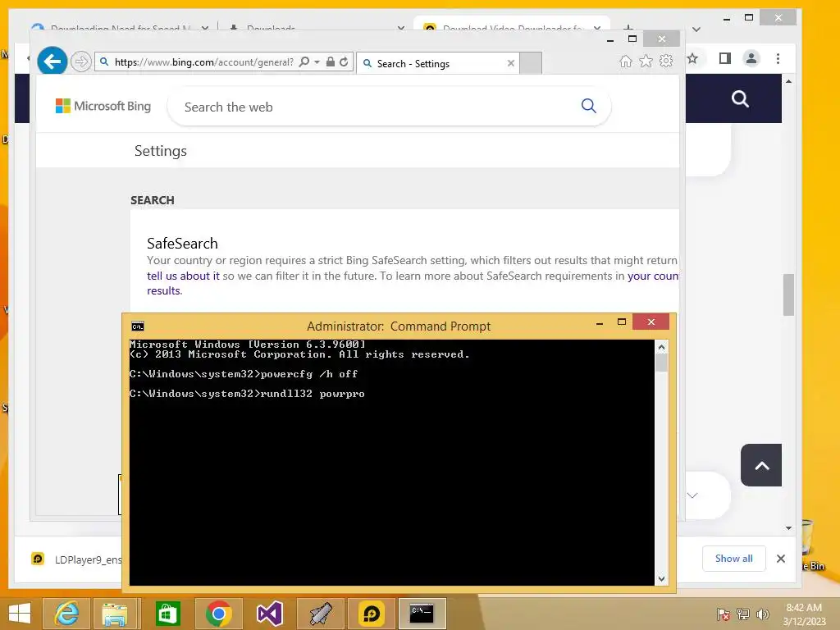Open the Windows Start button
The image size is (840, 630).
click(20, 614)
